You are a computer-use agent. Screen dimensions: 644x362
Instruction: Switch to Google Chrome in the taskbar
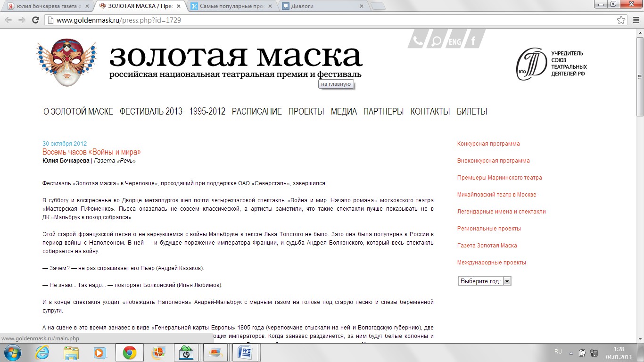pyautogui.click(x=130, y=353)
